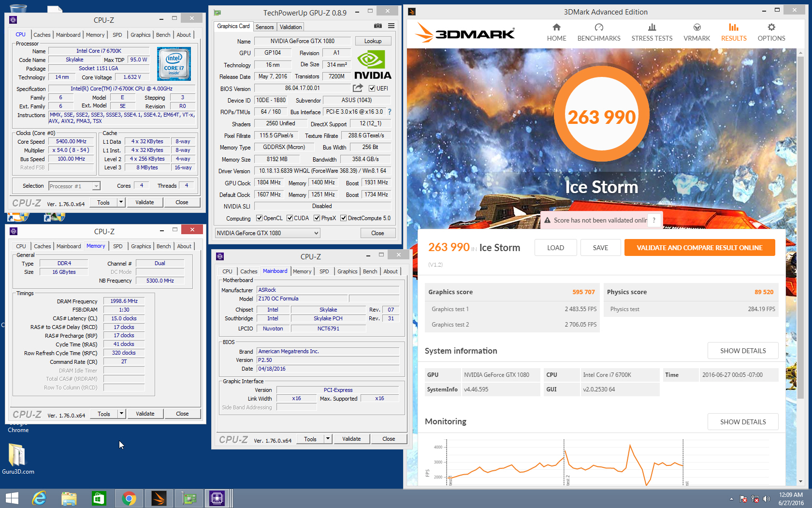Toggle UEFI checkbox in GPU-Z

pos(372,89)
